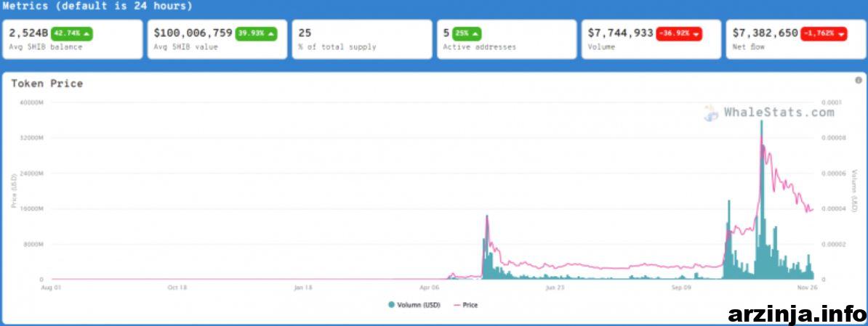Toggle the Price legend entry
868x326 pixels.
click(x=465, y=305)
